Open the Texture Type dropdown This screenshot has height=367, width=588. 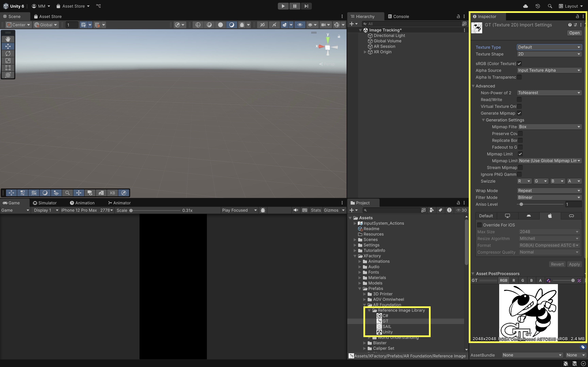pos(549,47)
